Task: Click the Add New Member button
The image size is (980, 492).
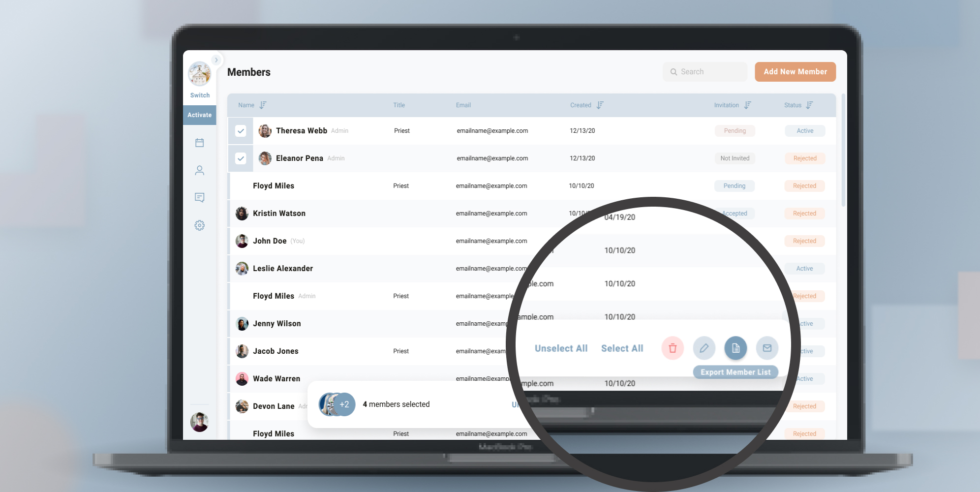Action: [x=795, y=72]
